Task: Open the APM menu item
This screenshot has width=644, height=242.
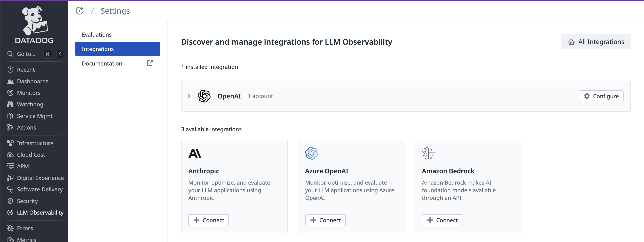Action: 23,167
